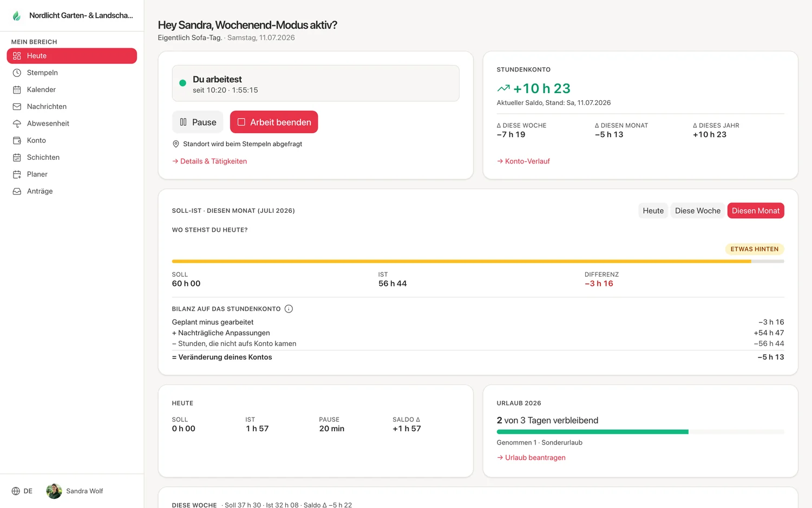The height and width of the screenshot is (508, 812).
Task: Open Sandra Wolf profile avatar
Action: coord(54,491)
